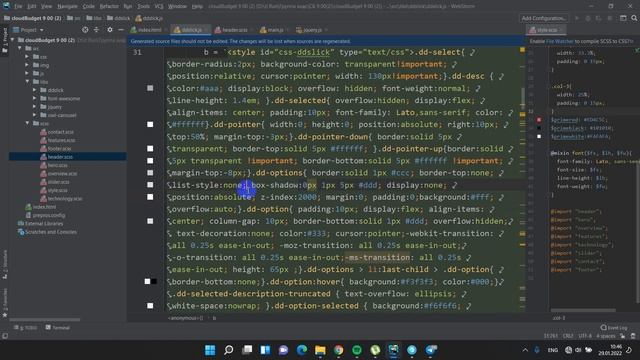Image resolution: width=640 pixels, height=360 pixels.
Task: Open Project panel settings gear
Action: [110, 30]
